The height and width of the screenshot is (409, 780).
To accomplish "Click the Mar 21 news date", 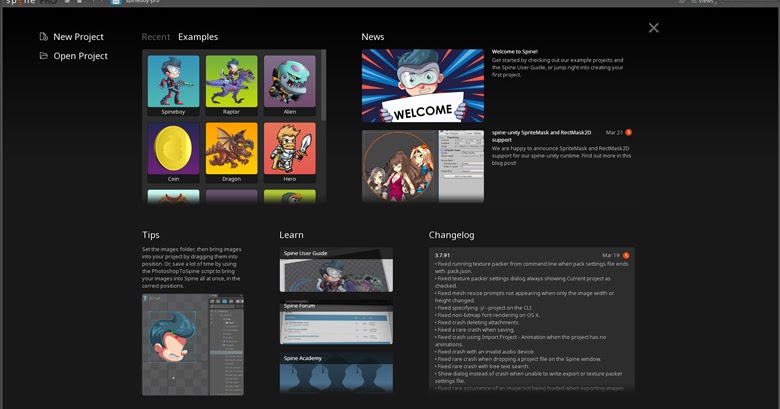I will 614,132.
